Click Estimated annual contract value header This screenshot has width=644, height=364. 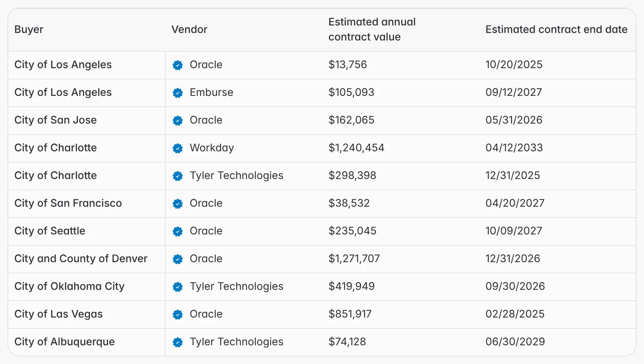[372, 29]
